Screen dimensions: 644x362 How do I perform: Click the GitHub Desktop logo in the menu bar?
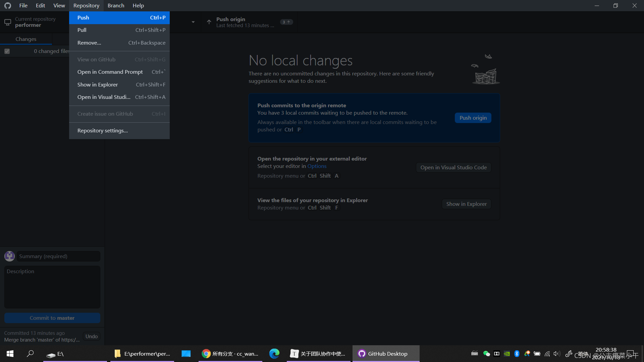coord(7,5)
